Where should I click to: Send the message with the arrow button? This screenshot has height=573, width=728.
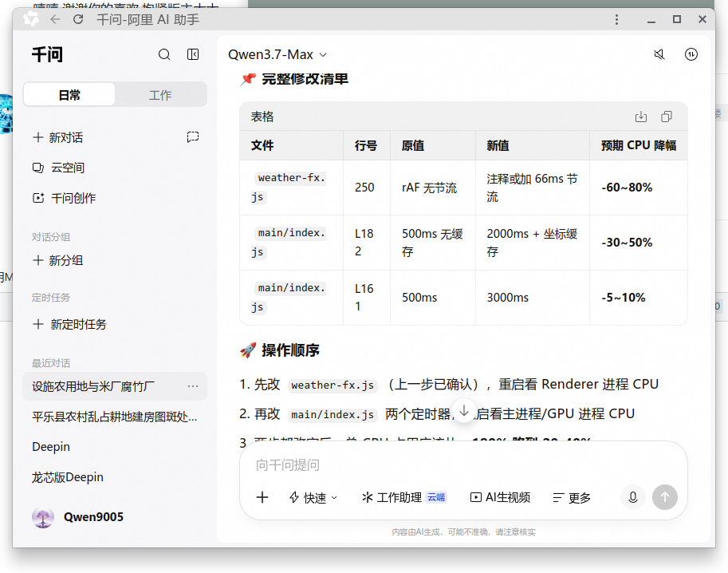point(665,497)
